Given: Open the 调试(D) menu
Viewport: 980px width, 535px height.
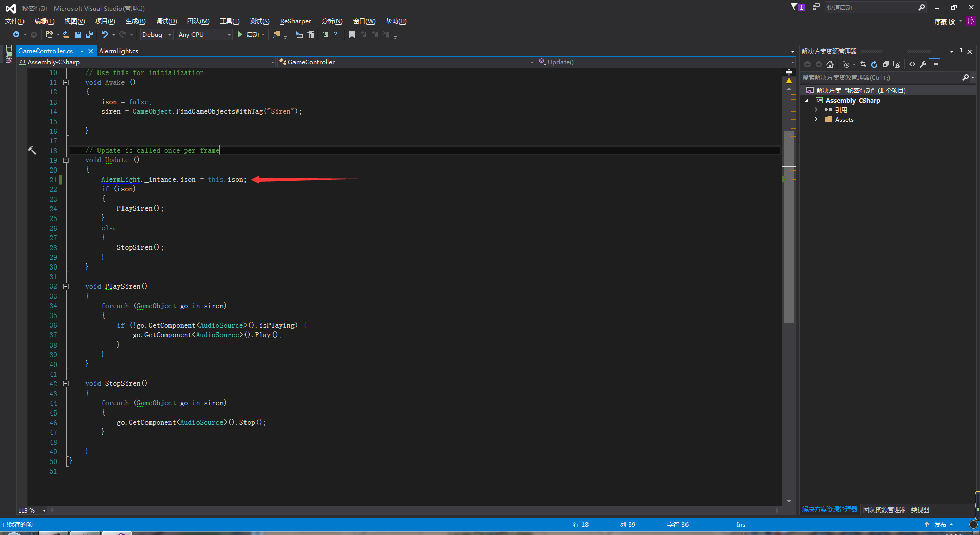Looking at the screenshot, I should pos(166,21).
